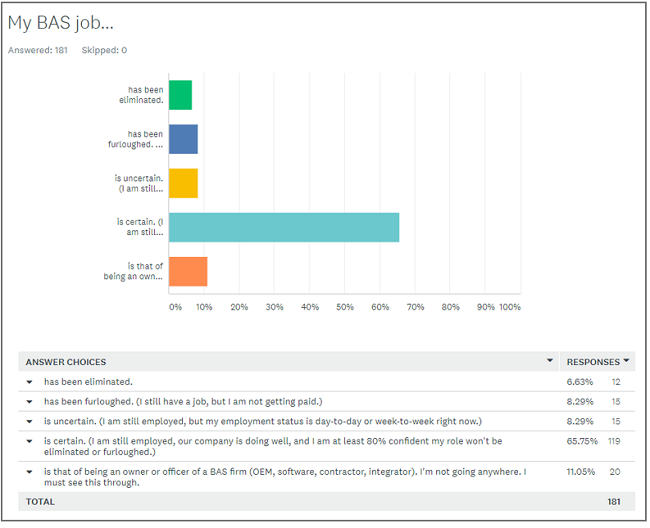The height and width of the screenshot is (528, 650).
Task: Click the 65.75% response value
Action: click(582, 441)
